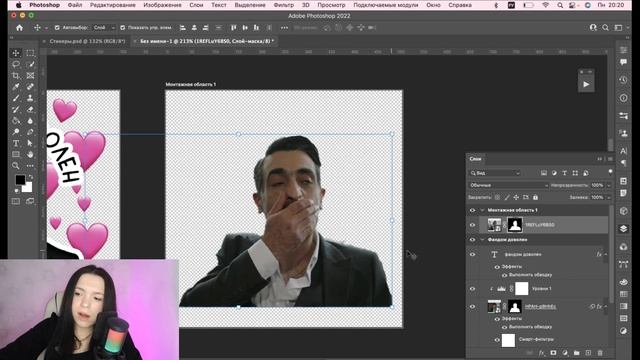The height and width of the screenshot is (360, 640).
Task: Select the Path Selection arrow tool
Action: 30,143
